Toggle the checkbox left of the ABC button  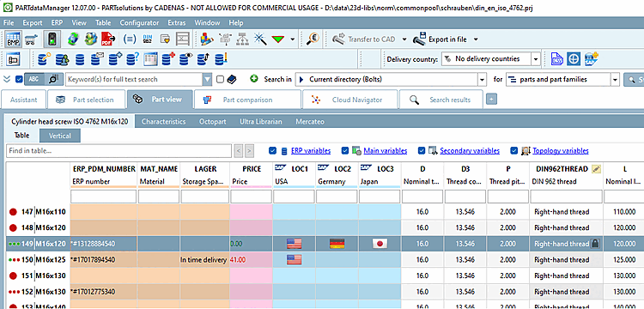point(19,79)
